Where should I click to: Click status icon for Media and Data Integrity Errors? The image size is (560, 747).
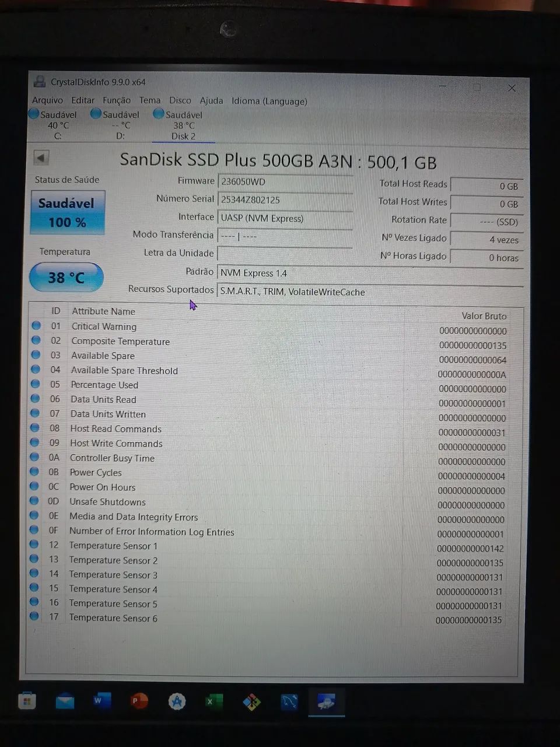click(x=34, y=515)
